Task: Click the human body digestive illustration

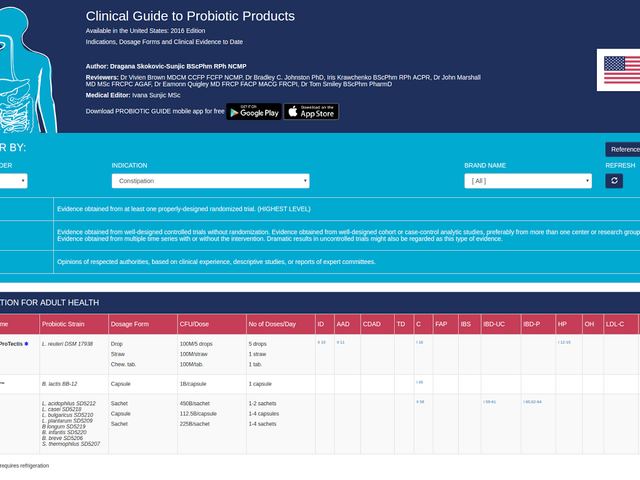Action: point(26,69)
